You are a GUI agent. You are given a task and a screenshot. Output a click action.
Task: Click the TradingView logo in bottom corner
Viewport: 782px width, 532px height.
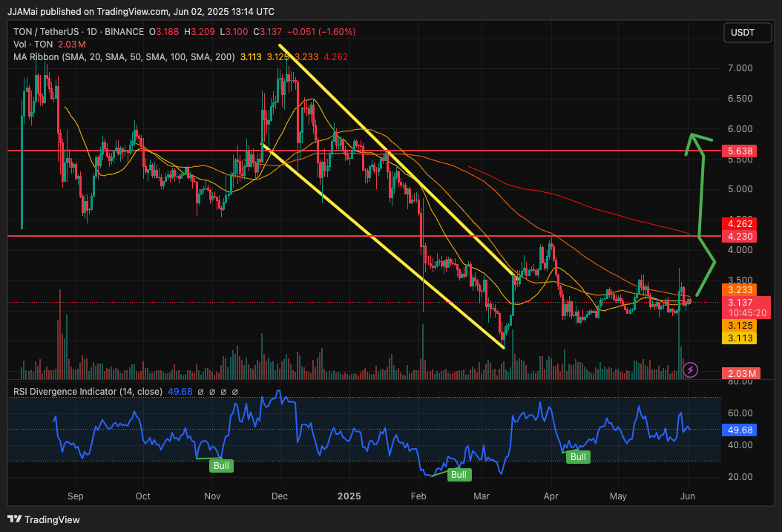coord(44,519)
